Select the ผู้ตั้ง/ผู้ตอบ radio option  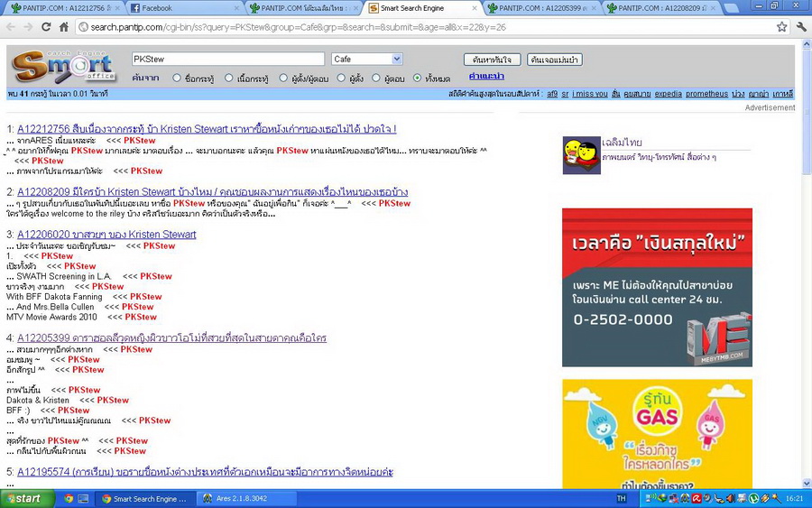[x=283, y=79]
